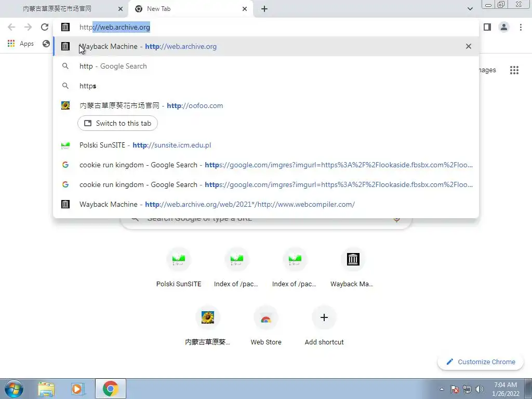Open the sunflower 内蒙古草原葵... shortcut
This screenshot has height=399, width=532.
click(x=208, y=326)
